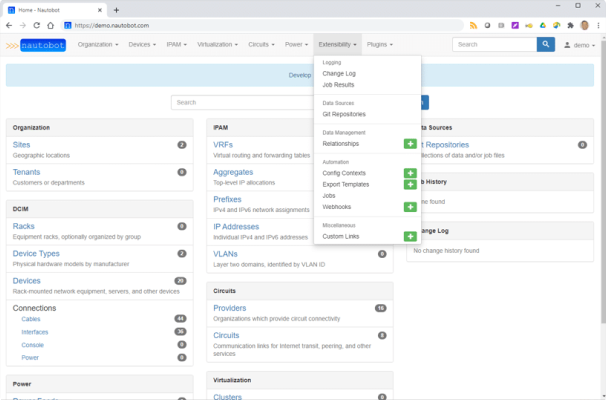Choose Job Results in the menu

[338, 85]
